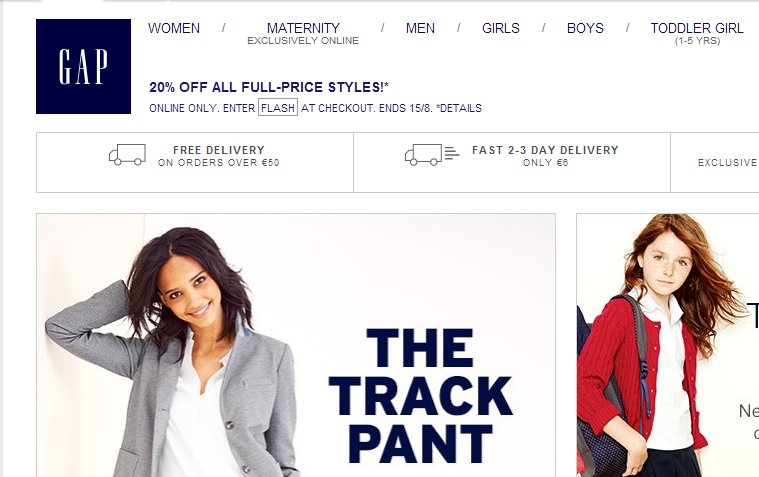Click the GAP logo
The image size is (759, 477).
[83, 66]
